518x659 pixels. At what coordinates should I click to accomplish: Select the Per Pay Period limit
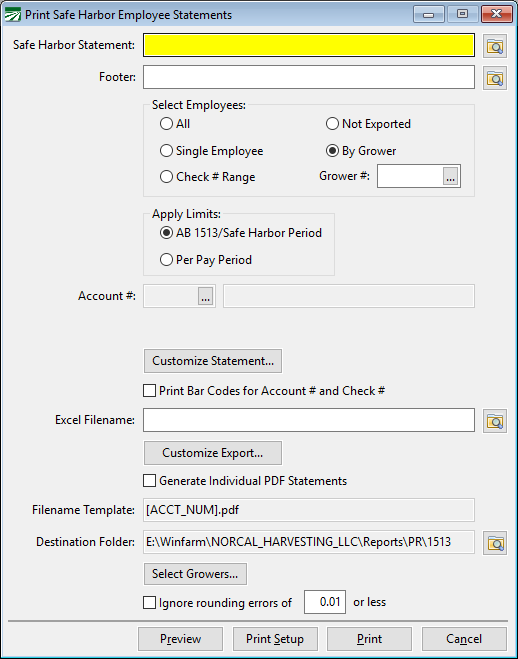tap(206, 260)
